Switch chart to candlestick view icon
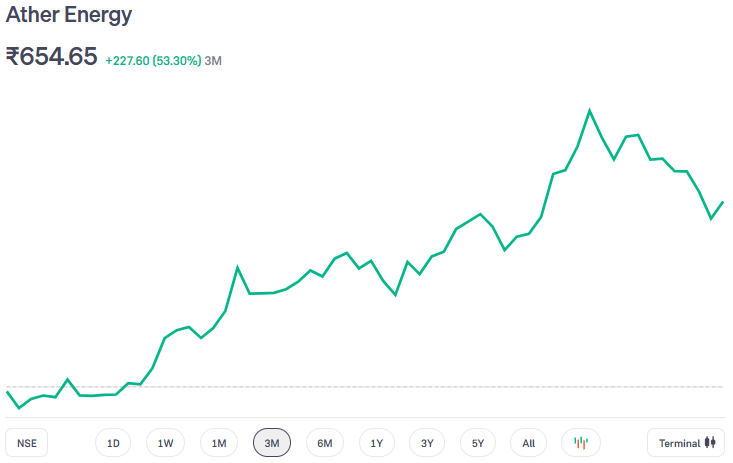 581,443
